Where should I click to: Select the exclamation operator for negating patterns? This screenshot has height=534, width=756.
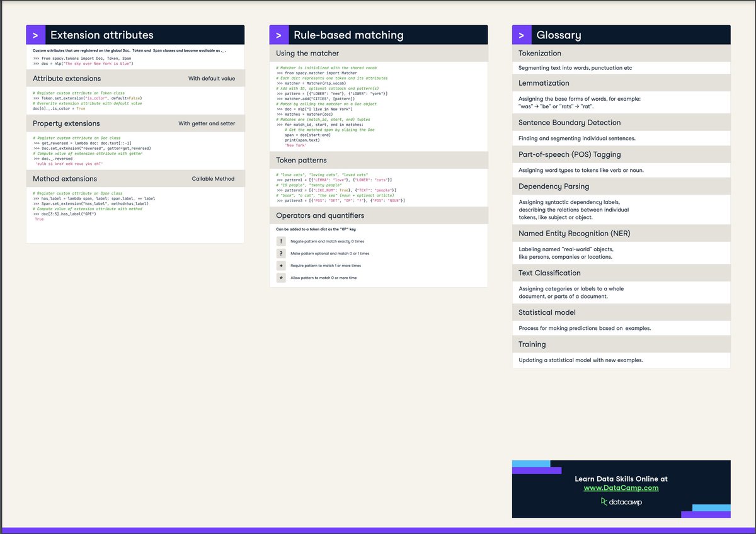coord(280,241)
